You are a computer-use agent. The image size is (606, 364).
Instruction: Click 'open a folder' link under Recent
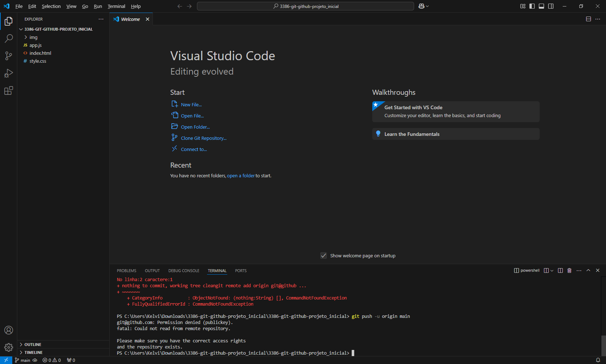coord(241,176)
